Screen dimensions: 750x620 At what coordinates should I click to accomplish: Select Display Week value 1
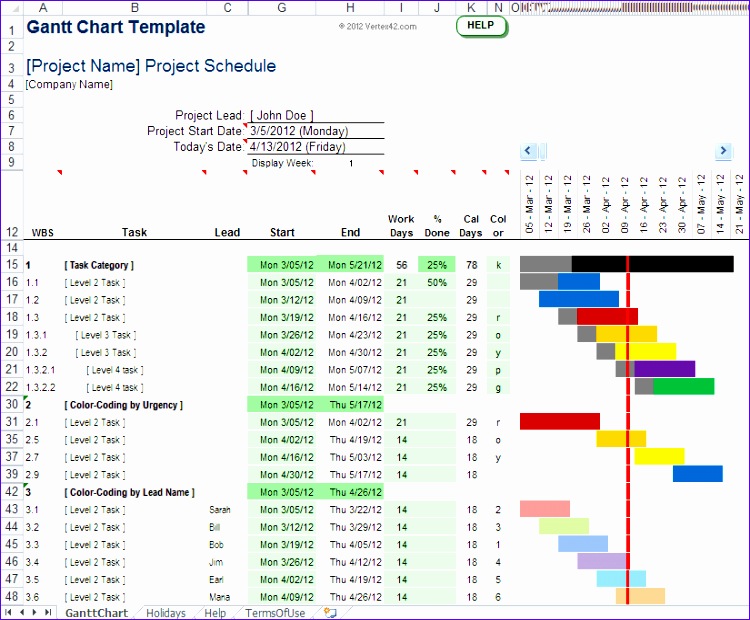(x=351, y=163)
